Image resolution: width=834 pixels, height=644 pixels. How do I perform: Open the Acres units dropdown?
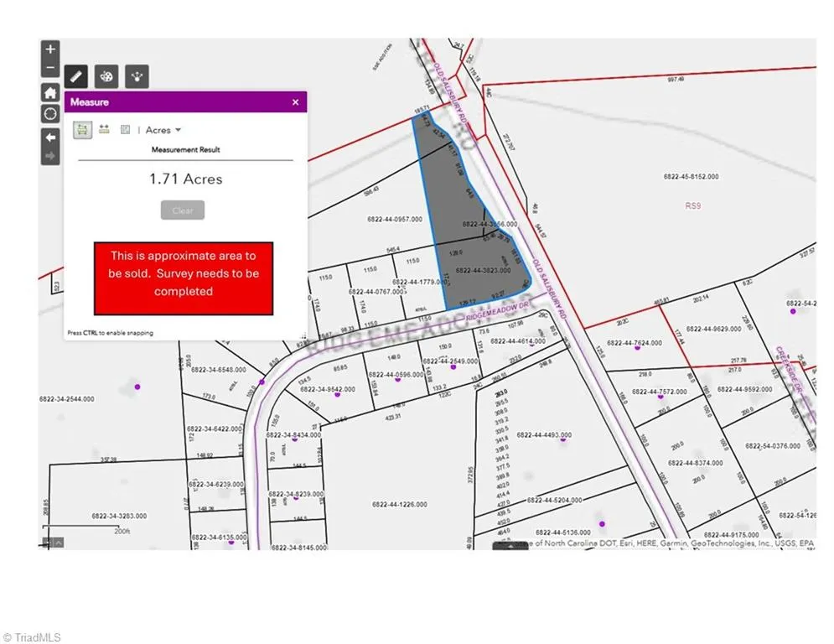point(163,130)
